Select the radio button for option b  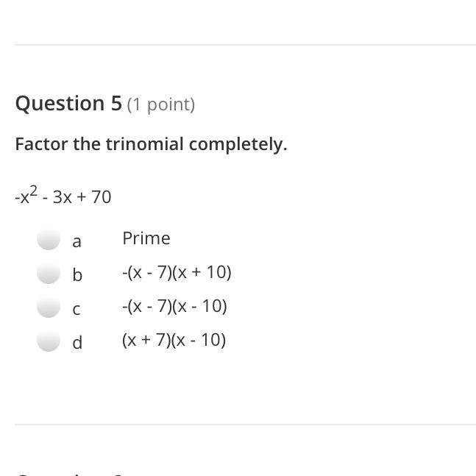49,273
